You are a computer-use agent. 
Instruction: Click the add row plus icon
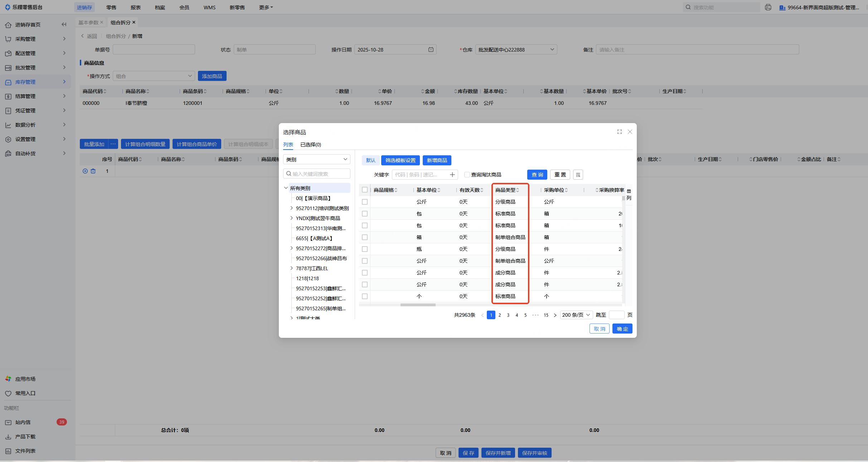pyautogui.click(x=85, y=171)
